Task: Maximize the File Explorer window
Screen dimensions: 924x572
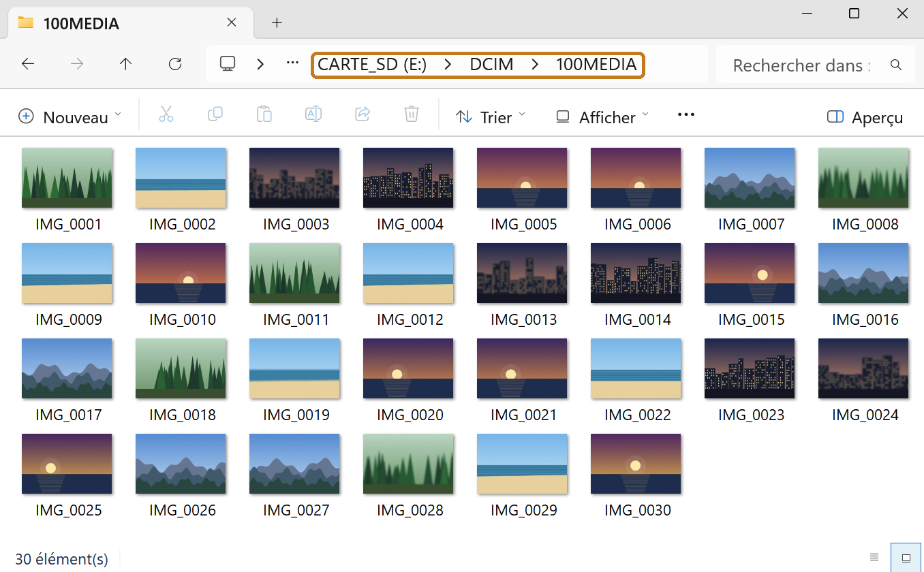Action: [854, 13]
